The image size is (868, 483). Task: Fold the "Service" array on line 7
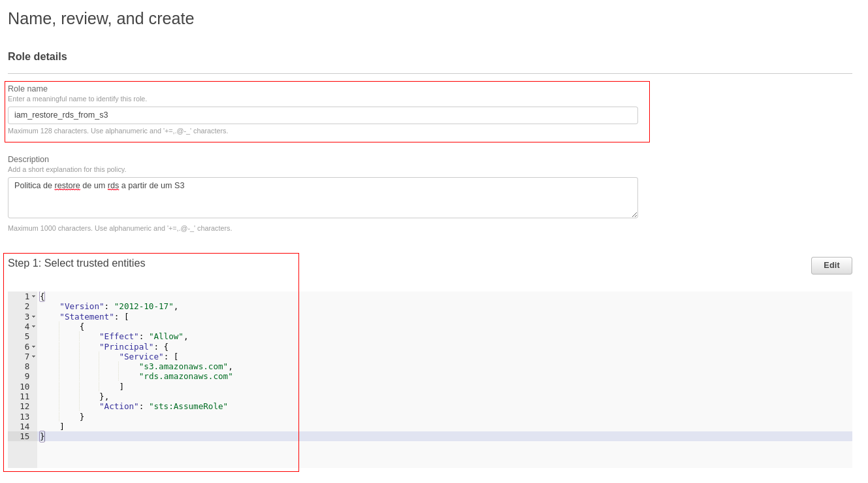coord(34,357)
